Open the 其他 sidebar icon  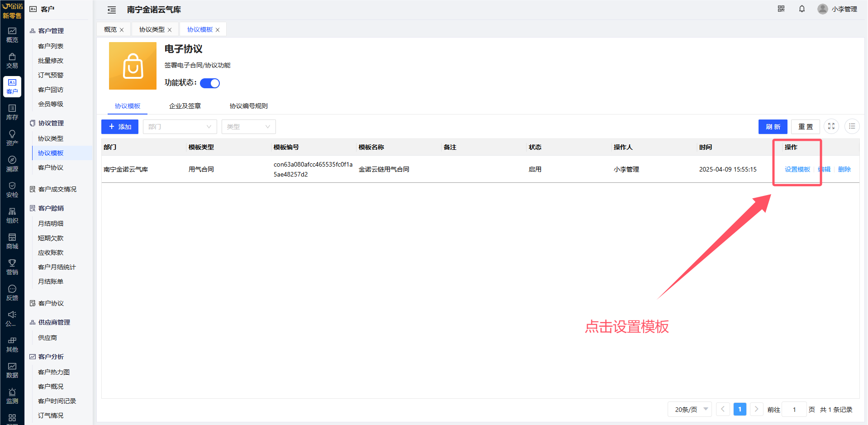(12, 344)
